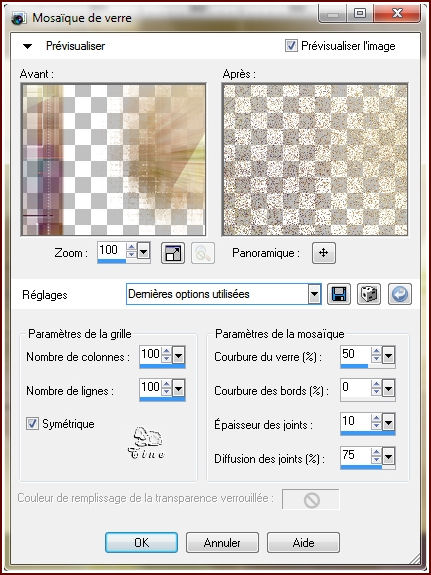
Task: Open Courbure du verre dropdown arrow
Action: (388, 355)
